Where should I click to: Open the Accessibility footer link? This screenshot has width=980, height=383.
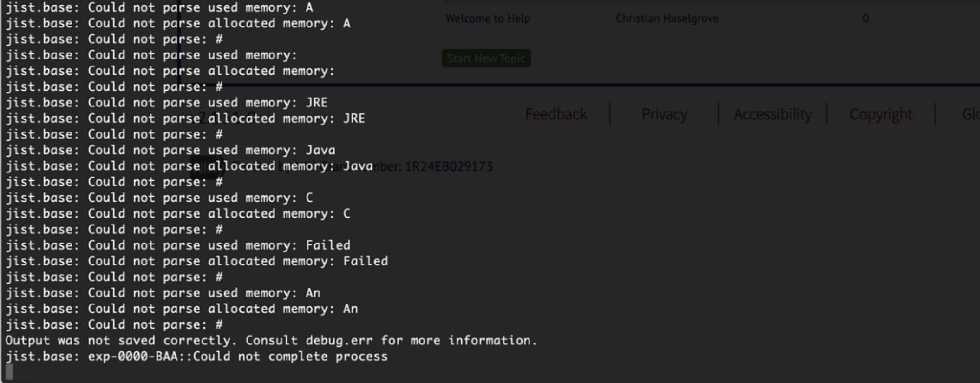(772, 114)
